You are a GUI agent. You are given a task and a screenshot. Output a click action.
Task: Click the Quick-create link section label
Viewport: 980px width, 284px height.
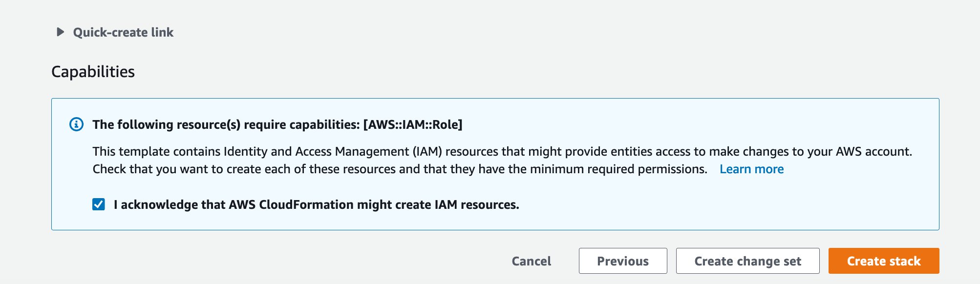pos(123,32)
